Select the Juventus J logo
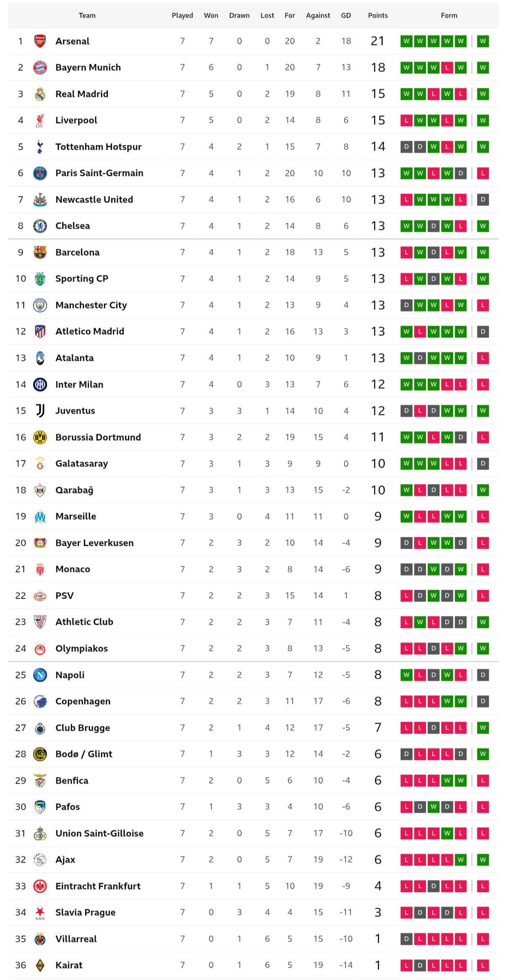The width and height of the screenshot is (507, 980). click(40, 410)
